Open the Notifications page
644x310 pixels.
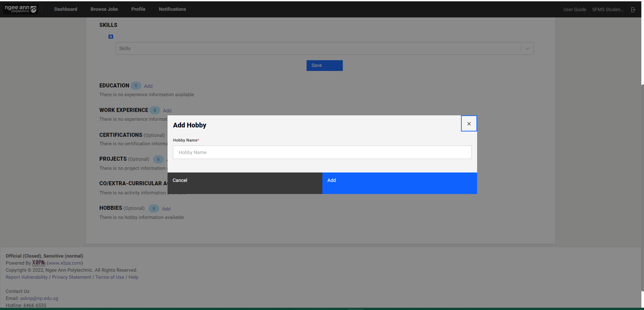[172, 9]
